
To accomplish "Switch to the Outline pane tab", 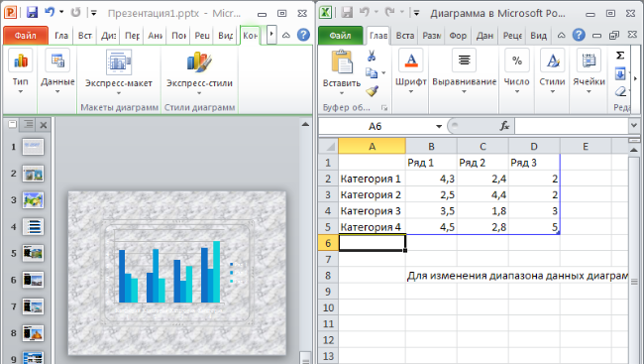I will [29, 124].
